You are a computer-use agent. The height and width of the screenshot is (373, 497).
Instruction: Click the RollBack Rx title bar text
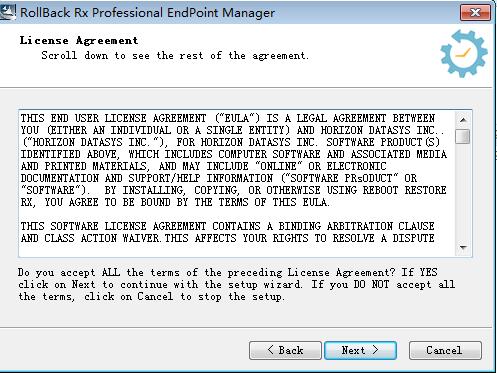click(147, 13)
